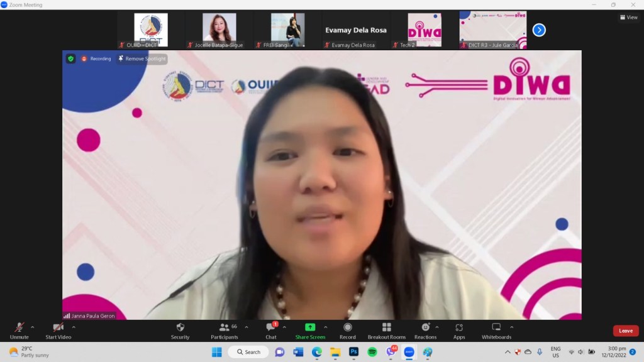
Task: Open the Chat panel
Action: 271,331
